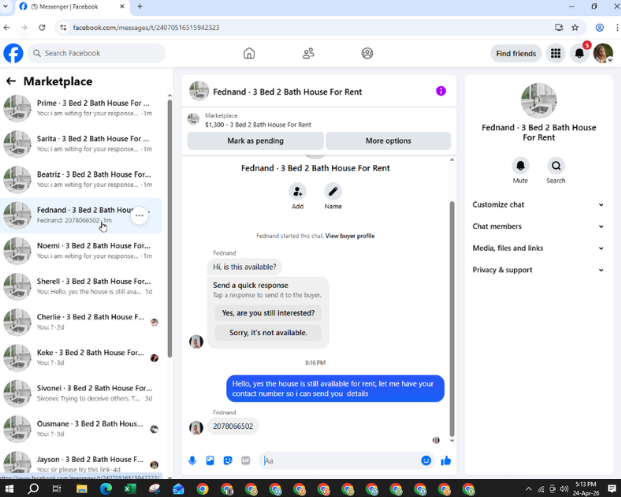Send quick reply 'Yes, are you still interested?'
The height and width of the screenshot is (497, 621).
click(x=268, y=313)
